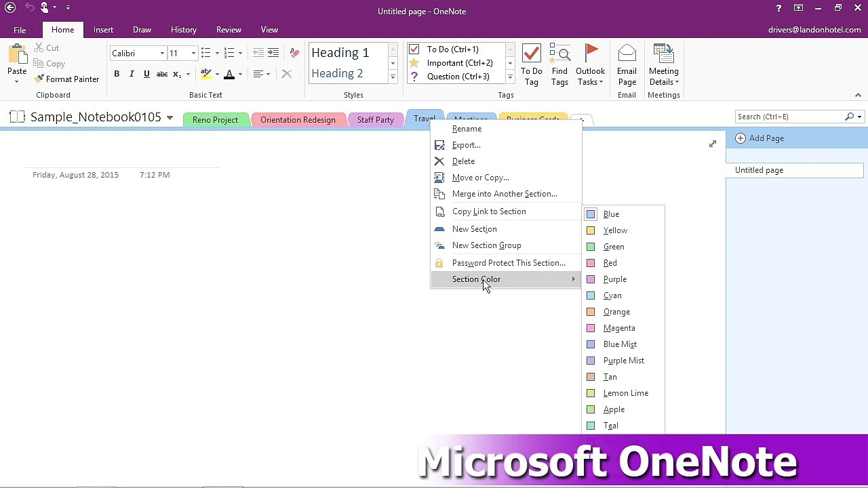The height and width of the screenshot is (488, 868).
Task: Open the Staff Party section tab
Action: [375, 120]
